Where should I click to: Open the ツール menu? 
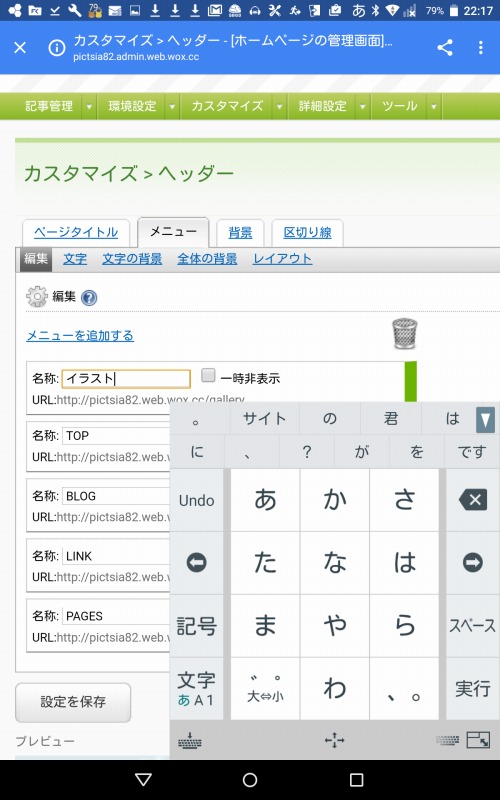(x=399, y=106)
